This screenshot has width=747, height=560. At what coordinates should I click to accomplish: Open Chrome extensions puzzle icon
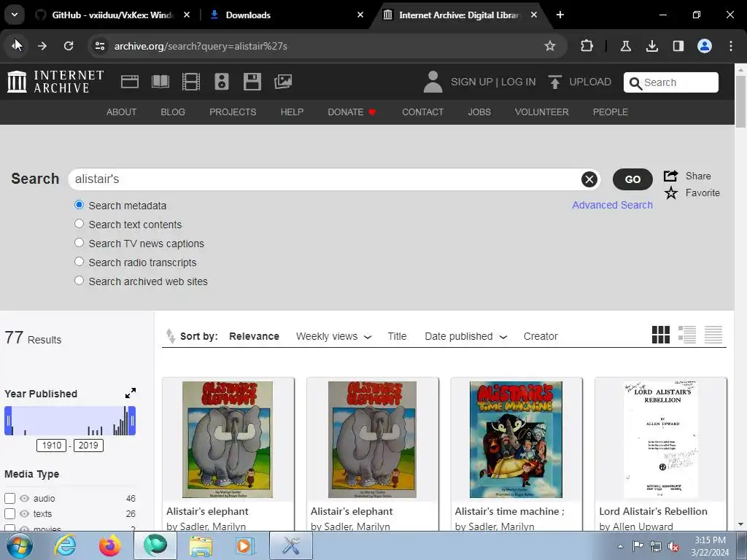(587, 46)
